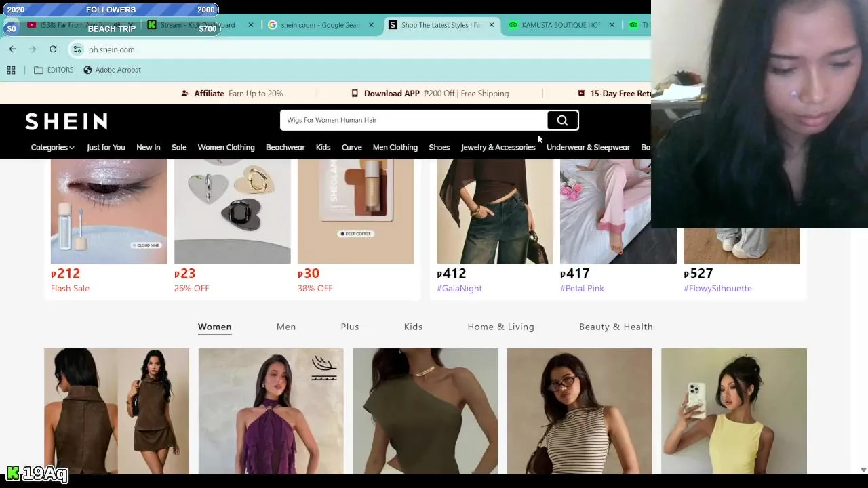Open the glitter eyeshadow ₱212 product
The height and width of the screenshot is (488, 868).
(108, 211)
